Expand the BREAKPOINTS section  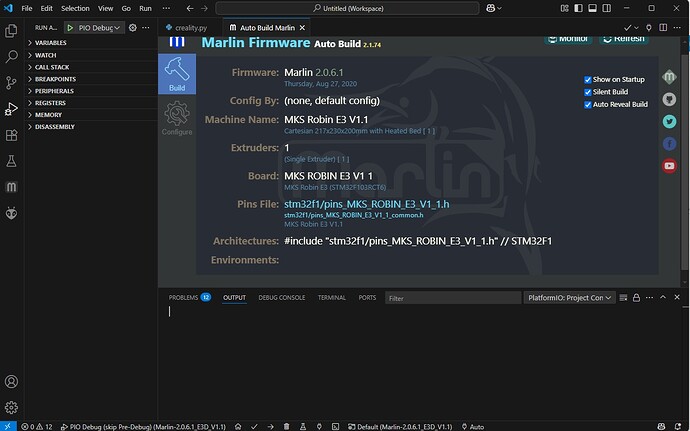tap(92, 79)
